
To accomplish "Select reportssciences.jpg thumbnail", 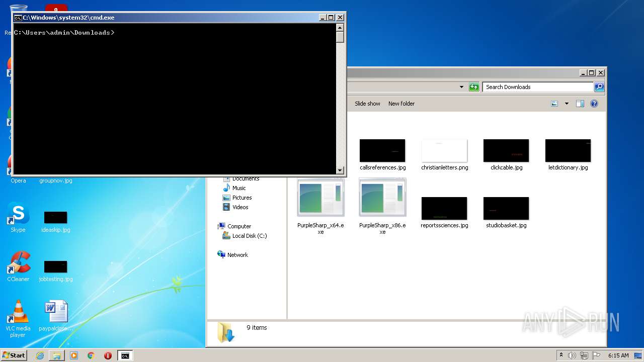I will (x=444, y=208).
